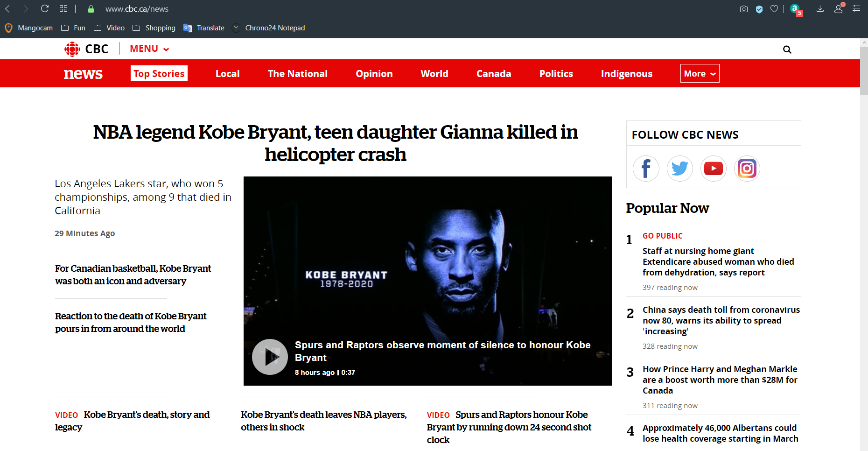The width and height of the screenshot is (868, 451).
Task: Click the heart bookmarks icon
Action: 774,9
